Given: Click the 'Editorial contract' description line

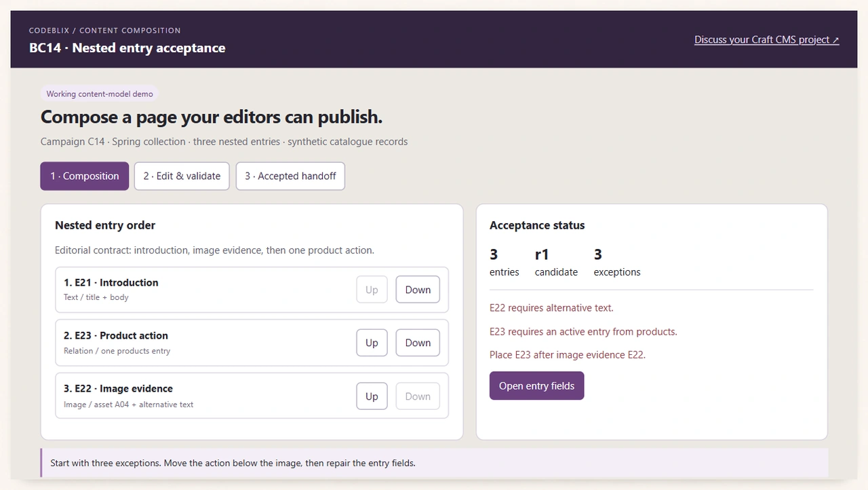Looking at the screenshot, I should (x=214, y=250).
